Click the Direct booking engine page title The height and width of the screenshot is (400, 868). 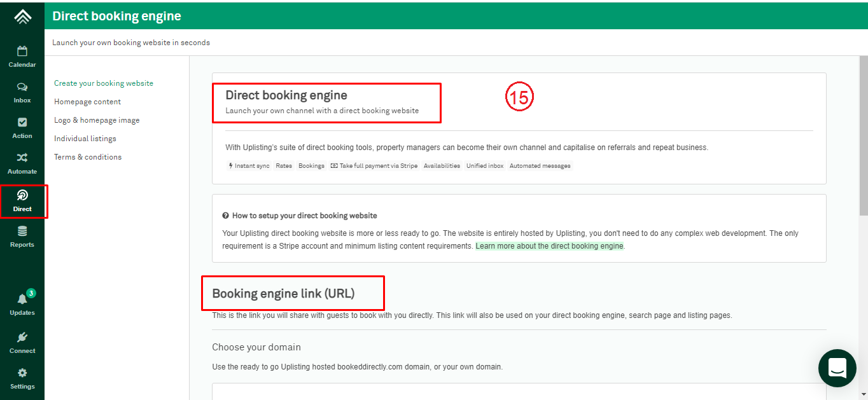[116, 17]
